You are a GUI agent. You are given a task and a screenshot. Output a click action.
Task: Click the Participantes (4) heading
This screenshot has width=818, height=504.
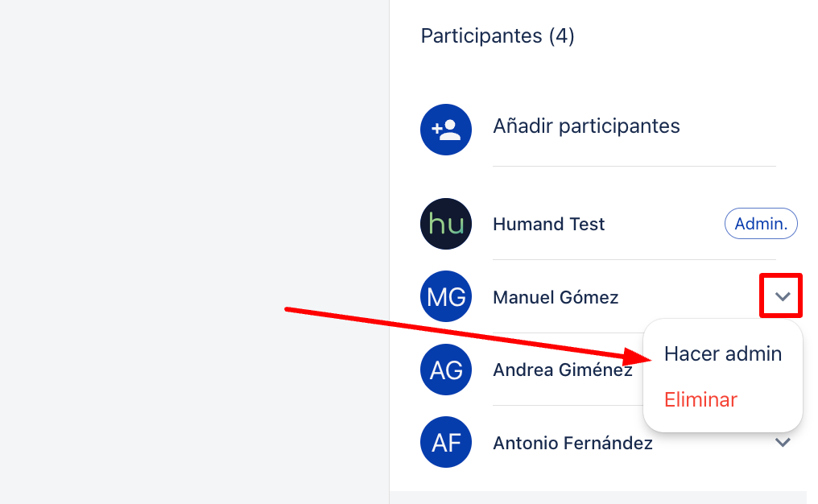coord(498,36)
